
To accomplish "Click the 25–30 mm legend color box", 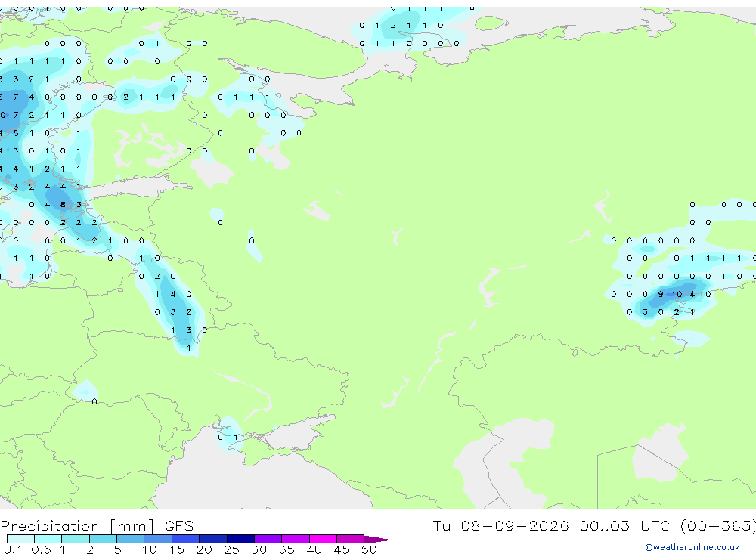I will point(240,539).
